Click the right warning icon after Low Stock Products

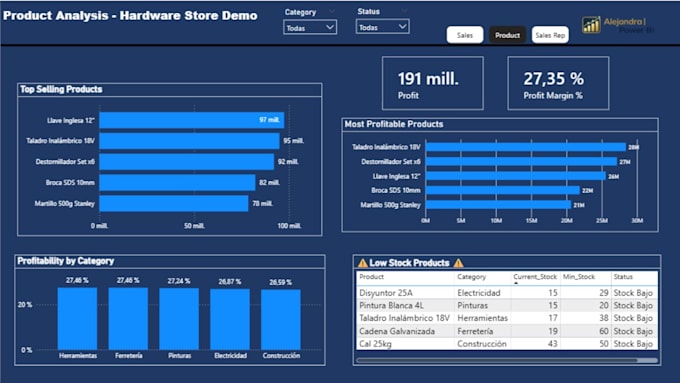(x=458, y=263)
